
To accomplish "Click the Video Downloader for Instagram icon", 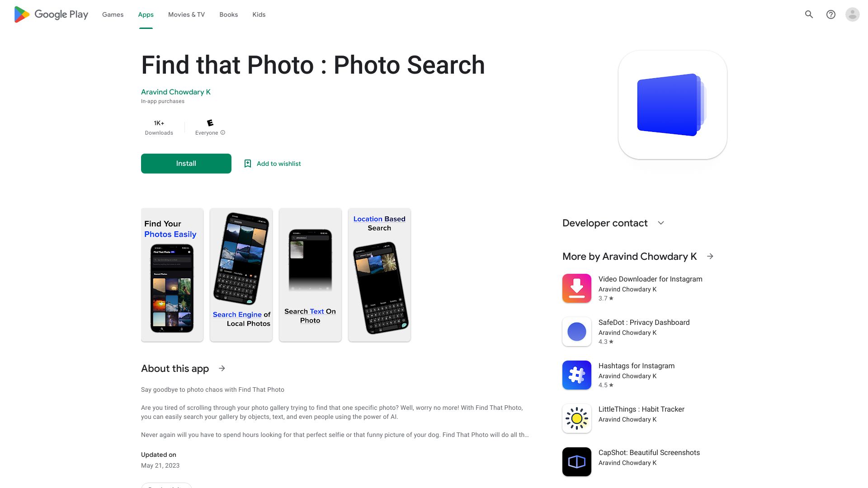I will tap(576, 288).
